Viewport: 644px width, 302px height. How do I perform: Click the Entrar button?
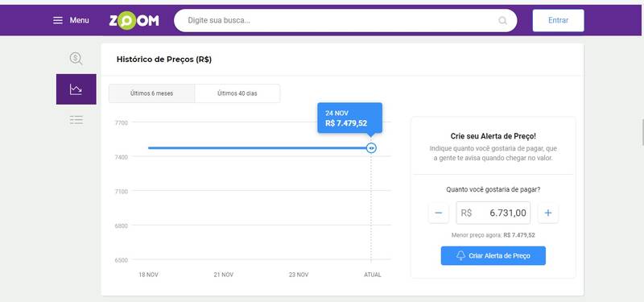coord(558,20)
